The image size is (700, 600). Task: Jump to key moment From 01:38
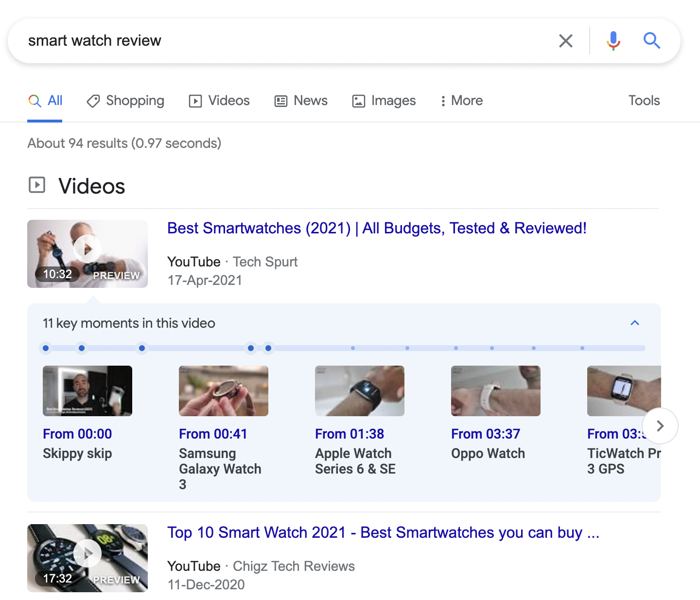(350, 434)
